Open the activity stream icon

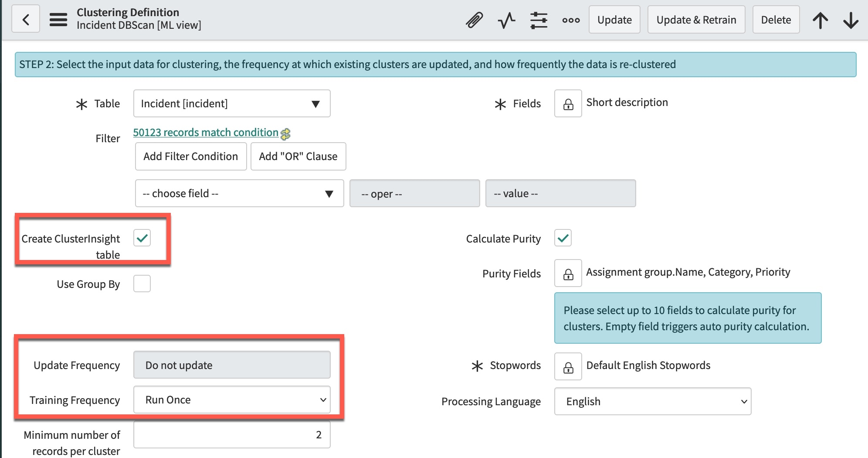[506, 19]
